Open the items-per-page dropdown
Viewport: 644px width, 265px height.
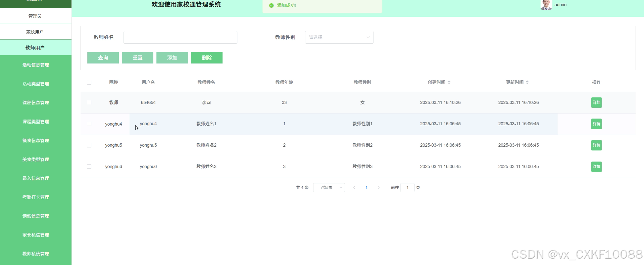pyautogui.click(x=329, y=187)
